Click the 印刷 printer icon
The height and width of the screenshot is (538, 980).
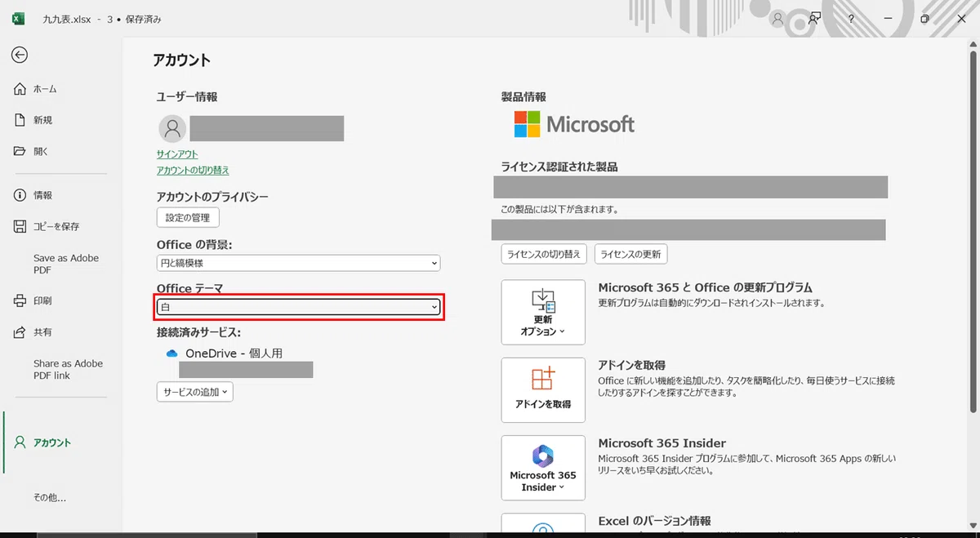coord(20,300)
